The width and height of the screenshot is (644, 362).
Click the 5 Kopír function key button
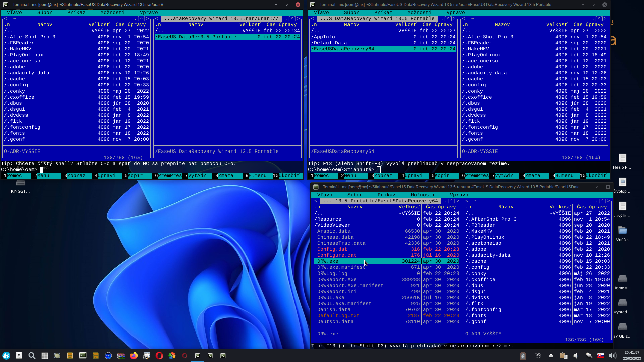(x=135, y=176)
